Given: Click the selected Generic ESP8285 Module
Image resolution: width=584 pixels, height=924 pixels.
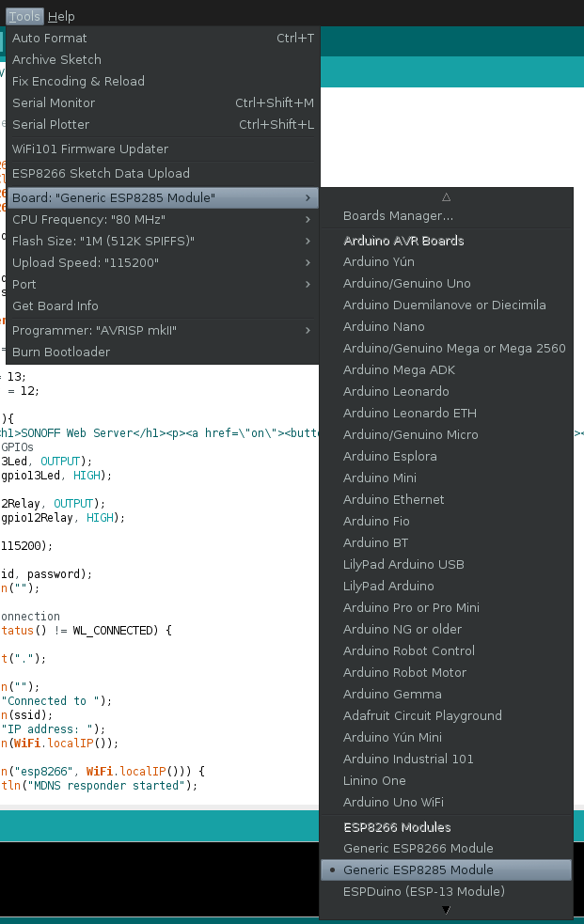Looking at the screenshot, I should pyautogui.click(x=446, y=869).
